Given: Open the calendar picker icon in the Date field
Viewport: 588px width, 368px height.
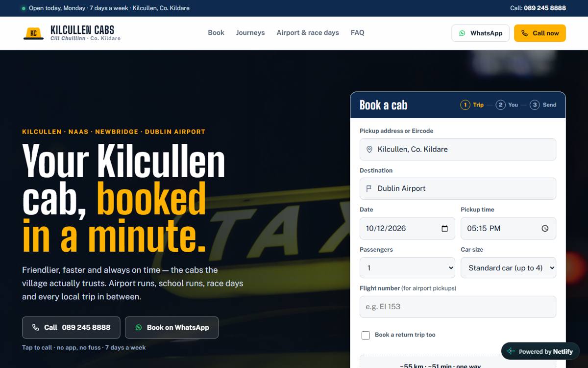Looking at the screenshot, I should point(445,228).
